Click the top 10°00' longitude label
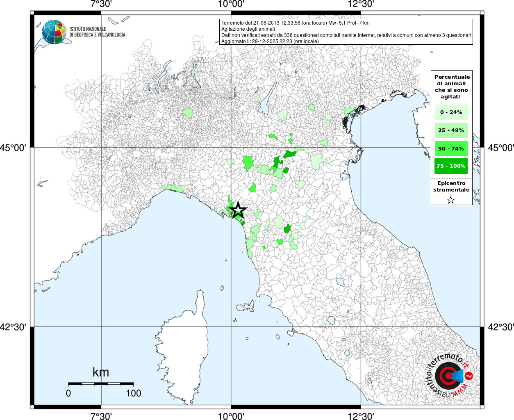 [x=231, y=5]
